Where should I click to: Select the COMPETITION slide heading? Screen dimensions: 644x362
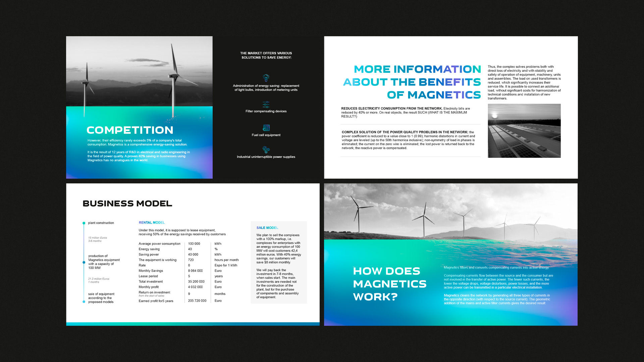(130, 130)
